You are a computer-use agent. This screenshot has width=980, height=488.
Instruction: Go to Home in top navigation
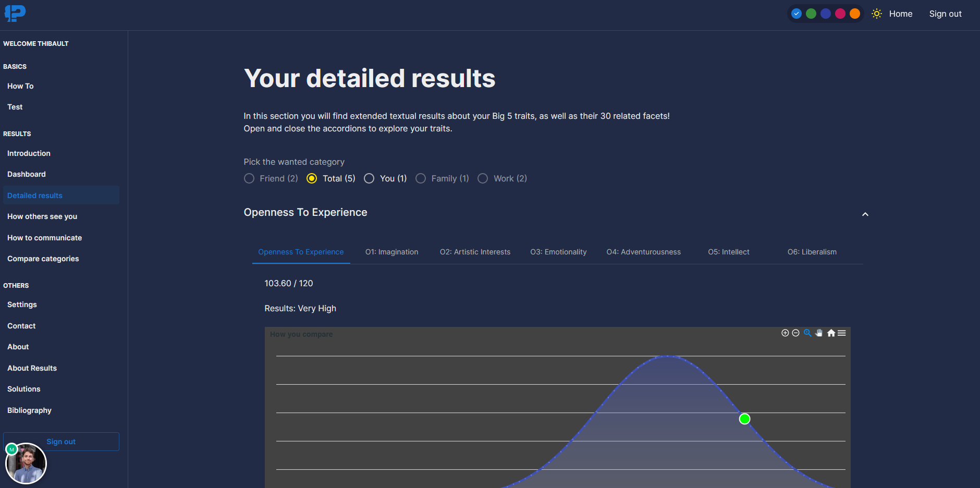[x=901, y=14]
